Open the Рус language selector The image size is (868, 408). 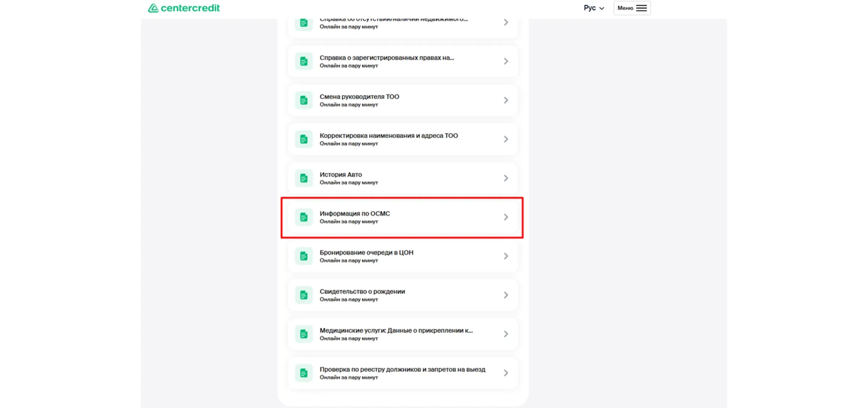tap(593, 8)
